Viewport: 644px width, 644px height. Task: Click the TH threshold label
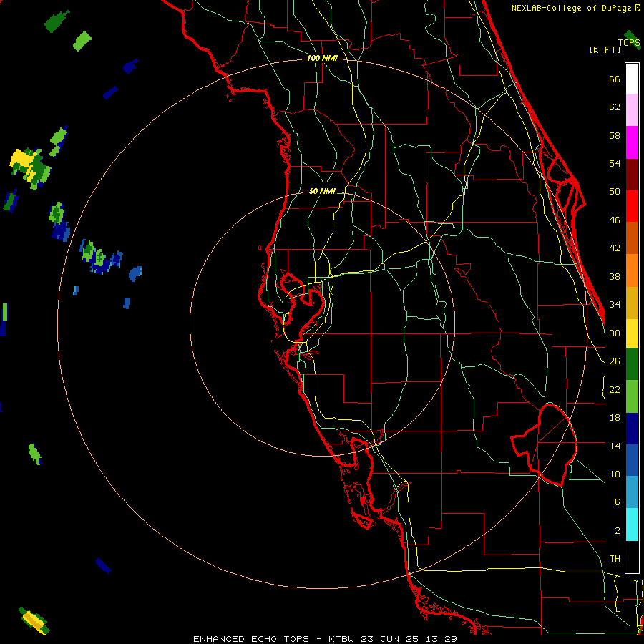coord(615,559)
